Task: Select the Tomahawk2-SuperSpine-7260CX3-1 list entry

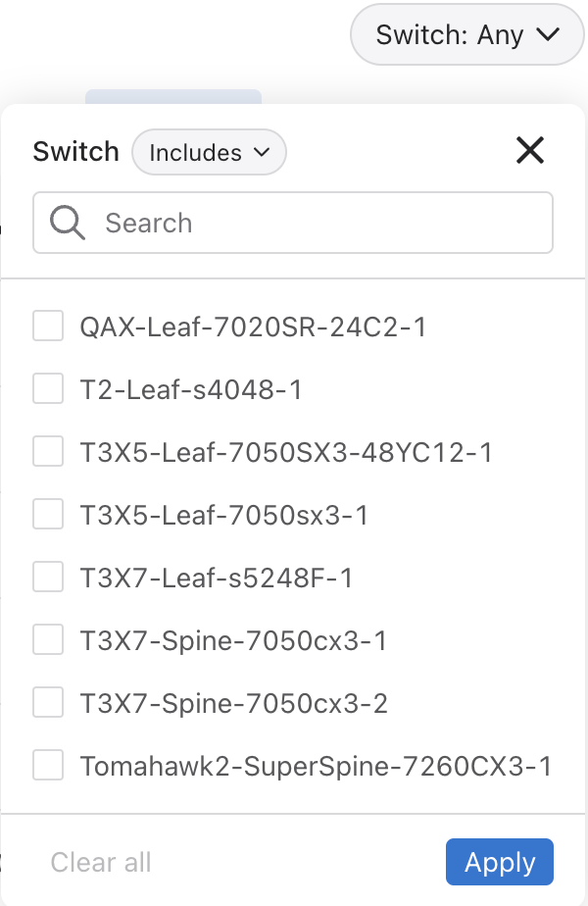Action: click(x=316, y=765)
